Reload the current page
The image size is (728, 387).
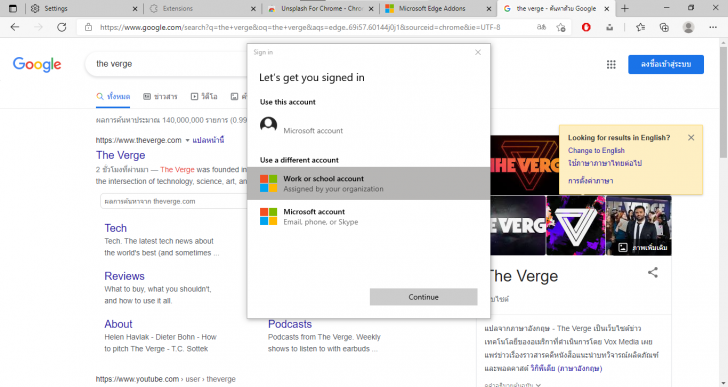tap(61, 27)
